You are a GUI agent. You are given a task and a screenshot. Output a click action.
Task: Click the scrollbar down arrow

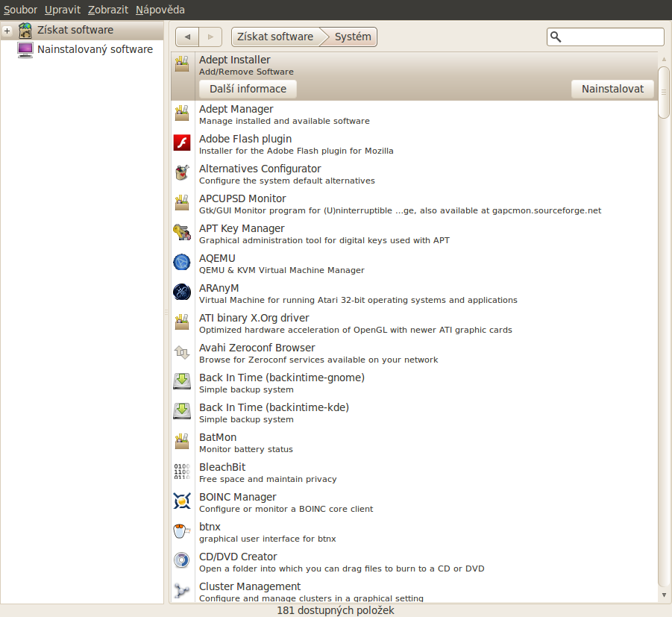[x=664, y=595]
